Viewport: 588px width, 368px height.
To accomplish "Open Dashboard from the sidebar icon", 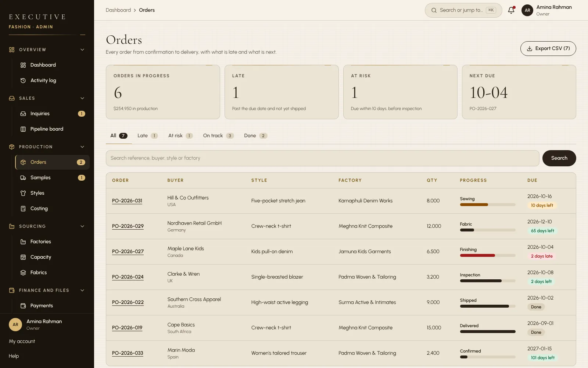I will click(x=23, y=65).
